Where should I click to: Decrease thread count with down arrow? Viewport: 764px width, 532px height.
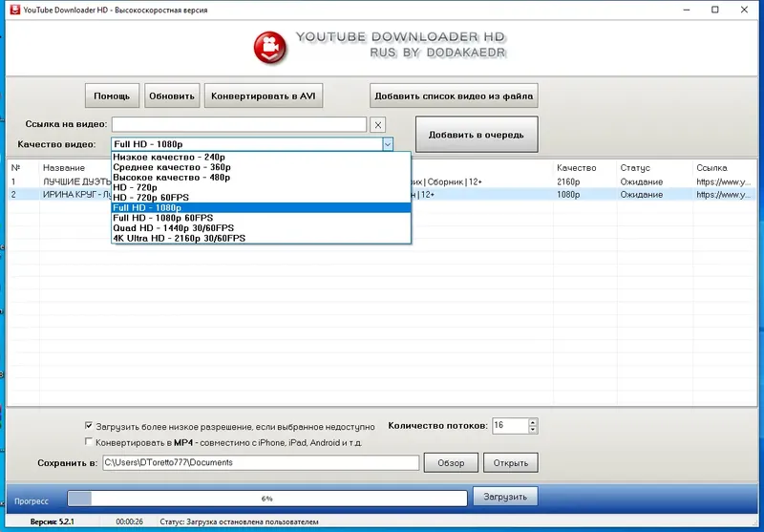click(x=533, y=430)
